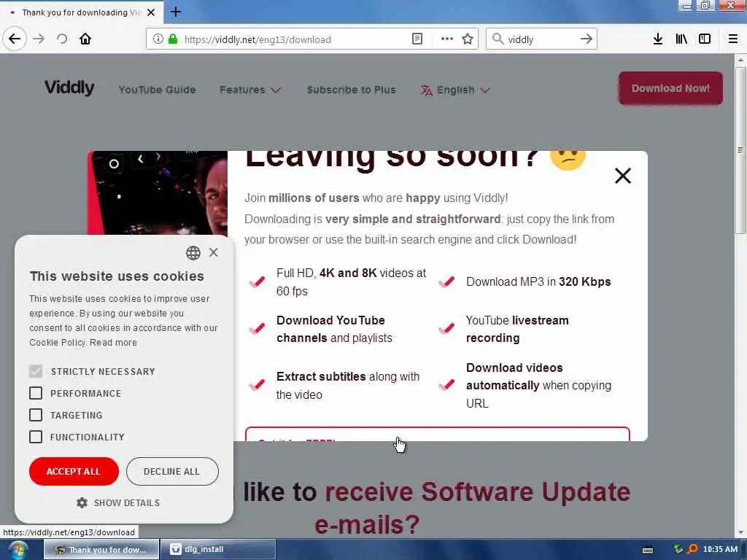The width and height of the screenshot is (747, 560).
Task: Click the YouTube livestream recording text
Action: (x=517, y=329)
